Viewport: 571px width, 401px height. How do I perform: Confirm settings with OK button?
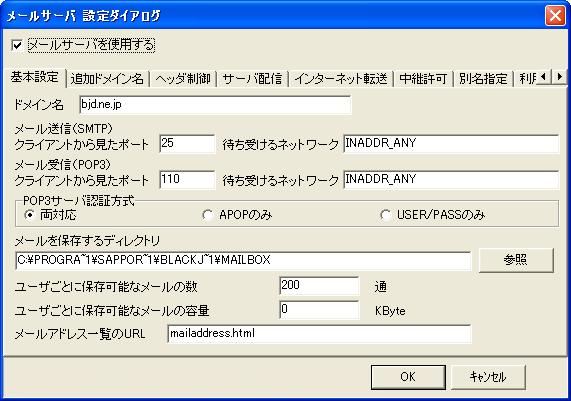(x=408, y=377)
